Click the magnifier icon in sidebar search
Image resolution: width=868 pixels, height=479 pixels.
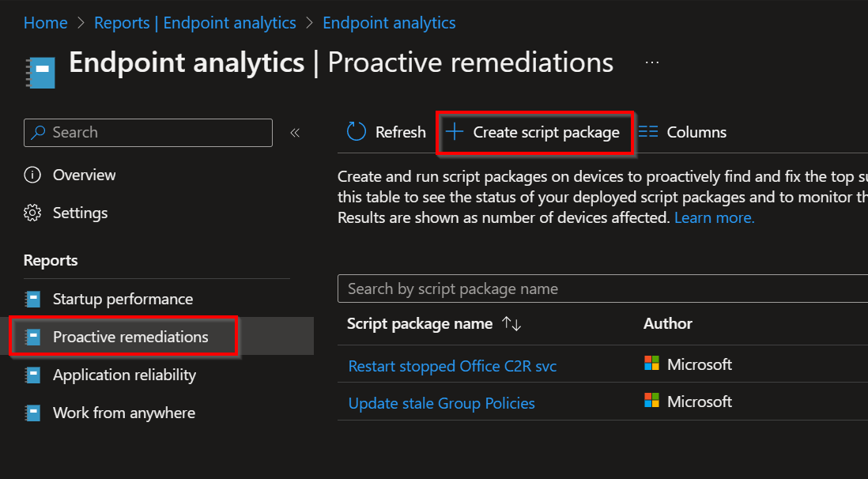(38, 132)
